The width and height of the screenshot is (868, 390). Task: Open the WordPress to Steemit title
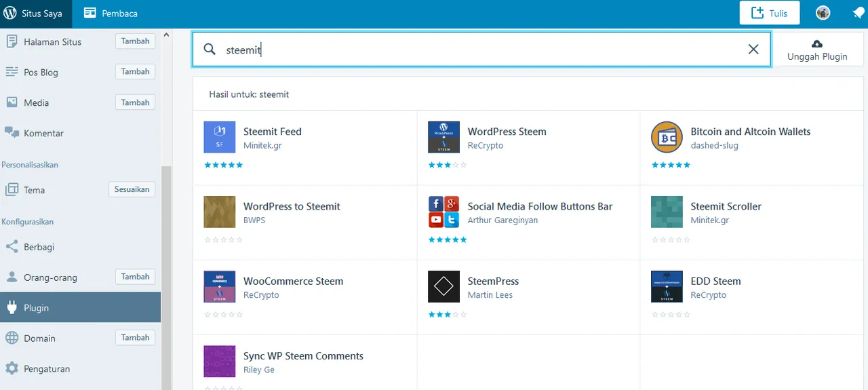(x=292, y=206)
